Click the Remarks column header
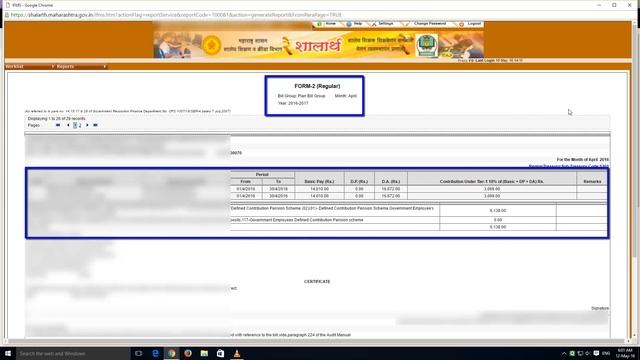Viewport: 640px width, 360px height. pyautogui.click(x=592, y=181)
